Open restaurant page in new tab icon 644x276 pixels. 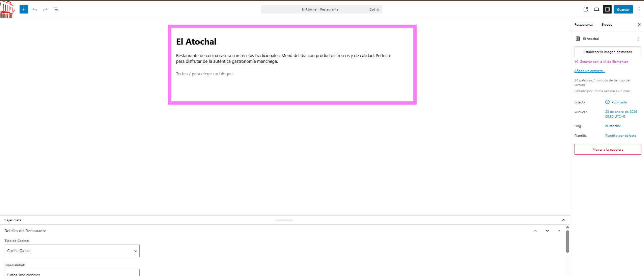(586, 9)
